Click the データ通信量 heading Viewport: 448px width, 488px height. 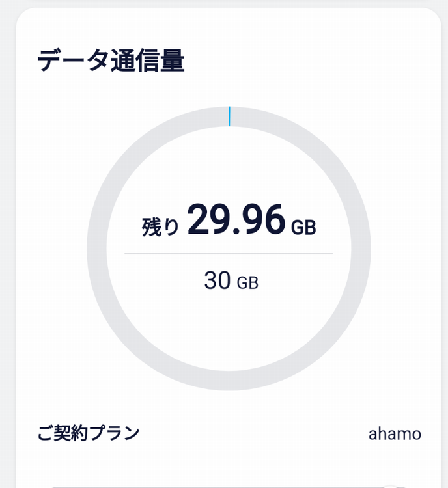(111, 61)
